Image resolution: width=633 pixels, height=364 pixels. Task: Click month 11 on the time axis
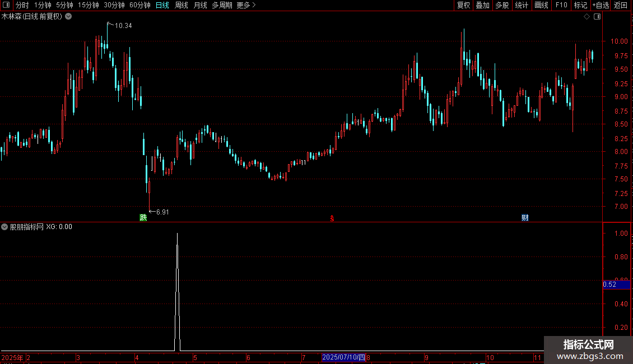click(x=537, y=357)
